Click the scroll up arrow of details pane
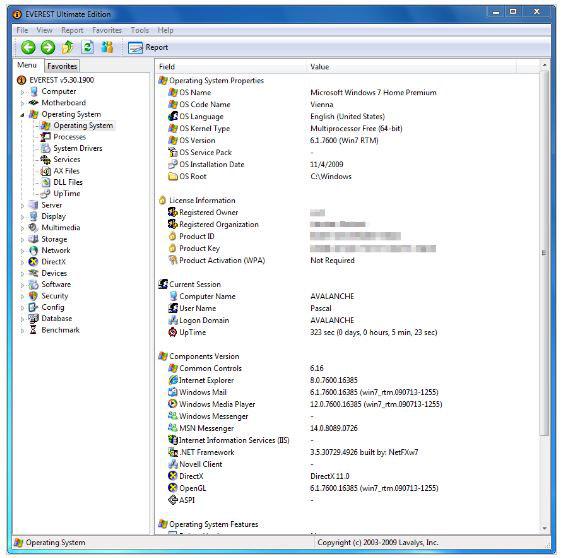 [x=544, y=65]
